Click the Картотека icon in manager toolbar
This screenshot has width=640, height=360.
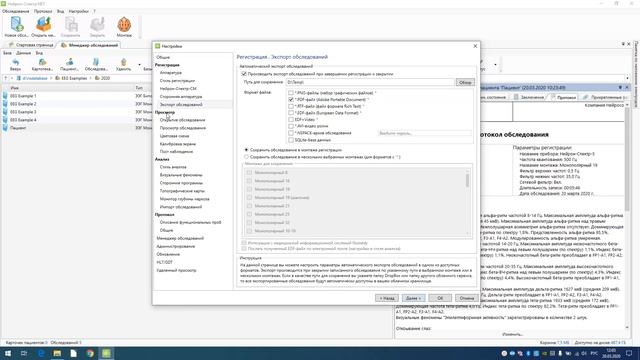coord(42,62)
